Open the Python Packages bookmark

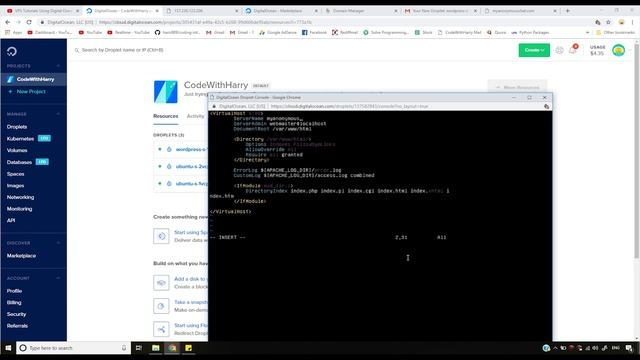pyautogui.click(x=530, y=32)
